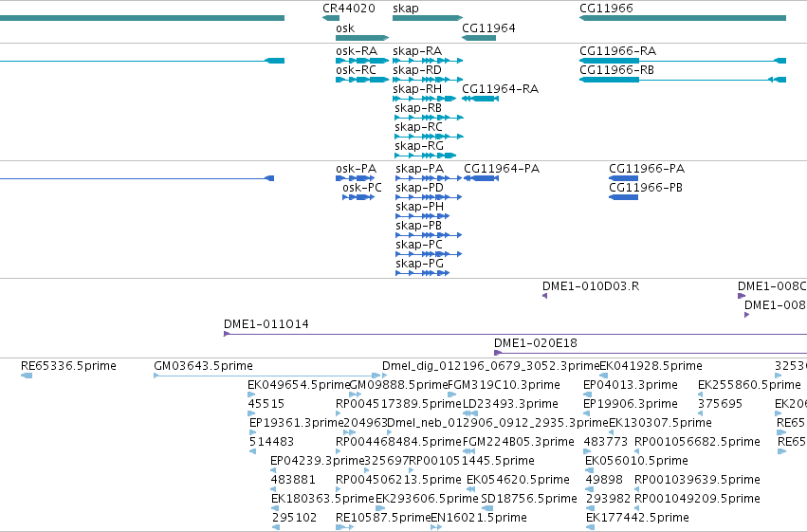The width and height of the screenshot is (807, 532).
Task: Click the CR44020 gene label
Action: (348, 9)
